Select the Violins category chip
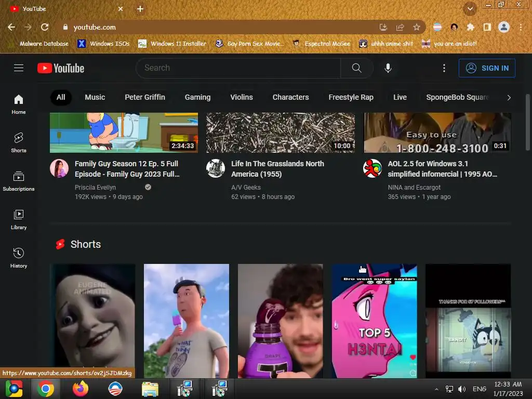This screenshot has width=532, height=399. (x=242, y=97)
